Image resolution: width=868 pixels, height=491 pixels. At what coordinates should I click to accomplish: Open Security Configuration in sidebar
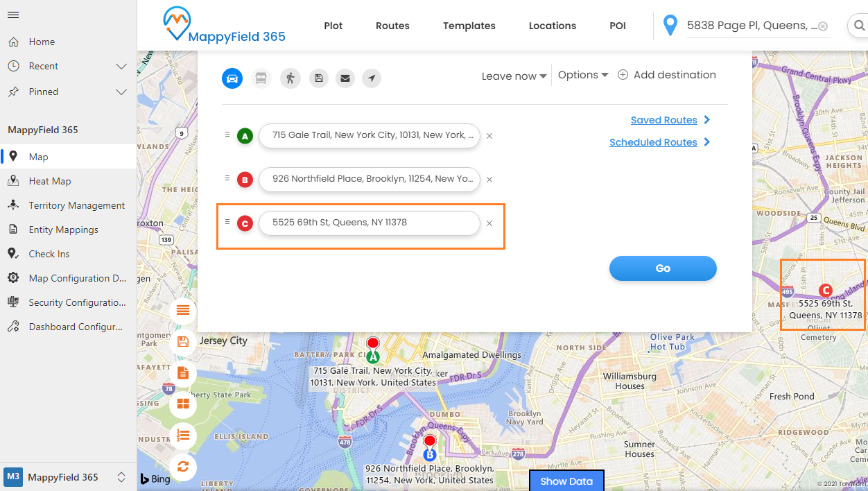coord(68,302)
